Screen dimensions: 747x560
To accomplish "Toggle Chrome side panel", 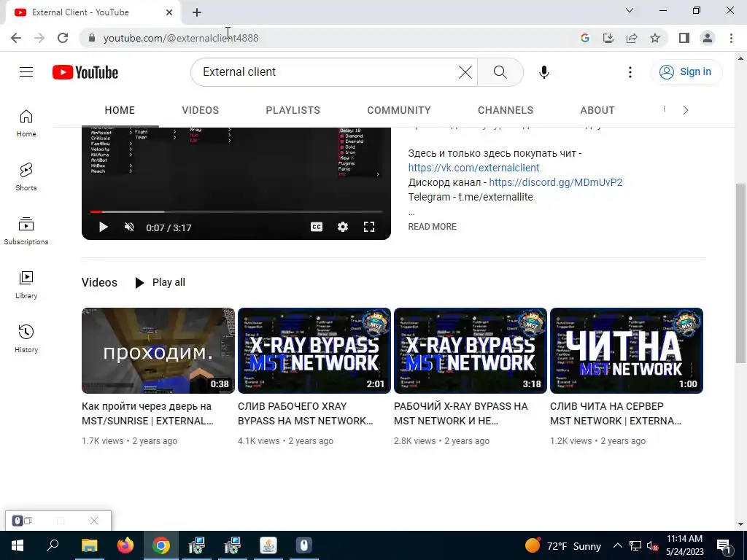I will 684,38.
